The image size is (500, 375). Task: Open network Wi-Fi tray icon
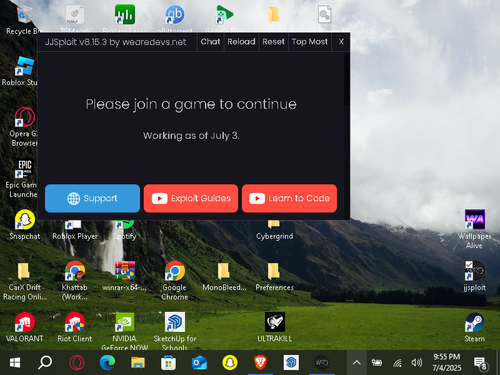pos(397,363)
